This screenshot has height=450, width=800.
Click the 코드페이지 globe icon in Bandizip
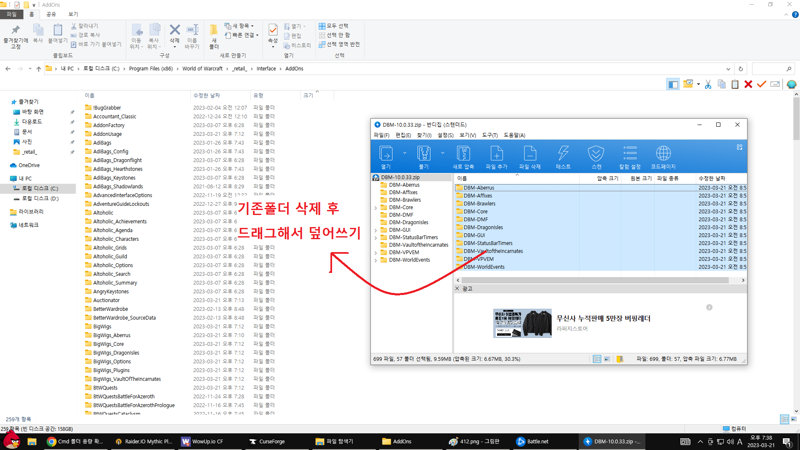click(x=663, y=153)
